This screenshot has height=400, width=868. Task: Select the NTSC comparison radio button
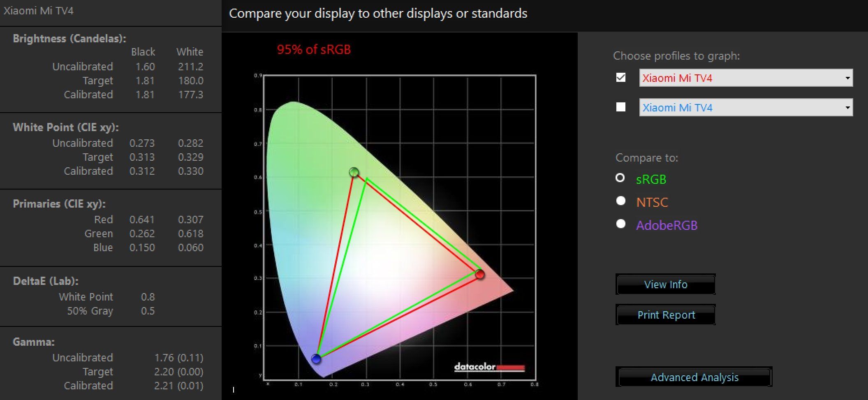(x=621, y=201)
